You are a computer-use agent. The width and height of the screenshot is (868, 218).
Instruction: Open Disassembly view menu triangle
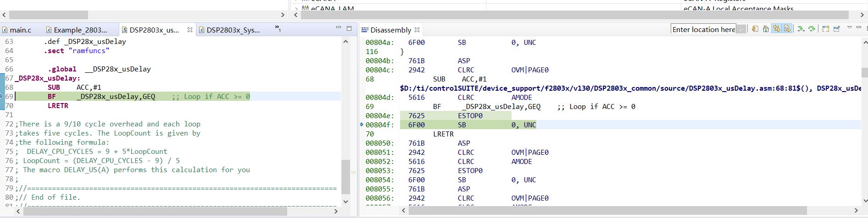(849, 27)
